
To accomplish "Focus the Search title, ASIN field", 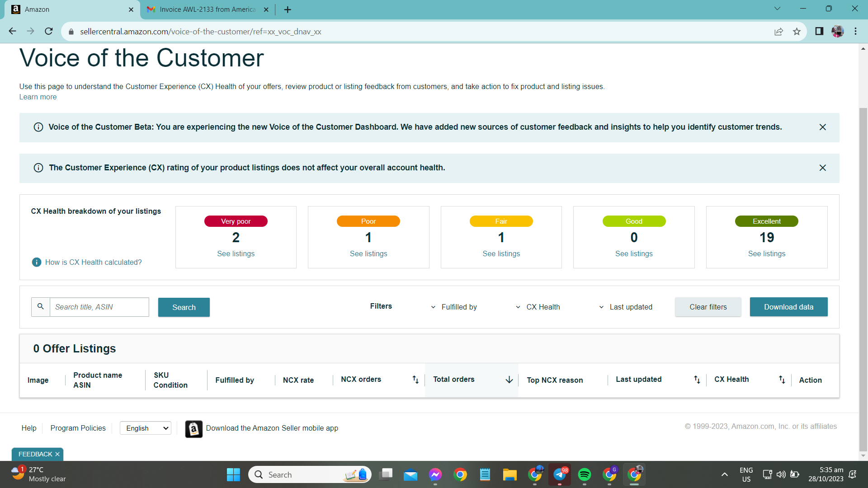I will (x=99, y=307).
